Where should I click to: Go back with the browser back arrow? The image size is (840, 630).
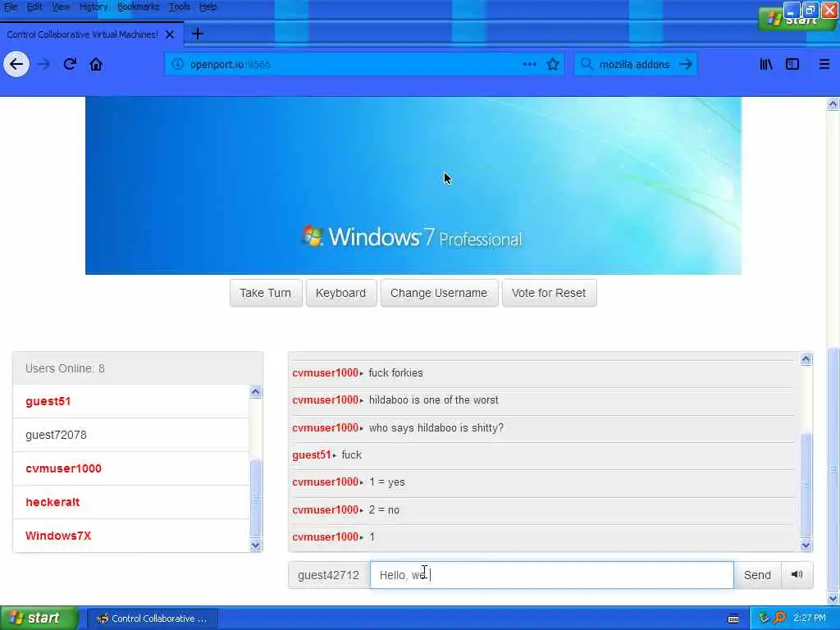16,64
